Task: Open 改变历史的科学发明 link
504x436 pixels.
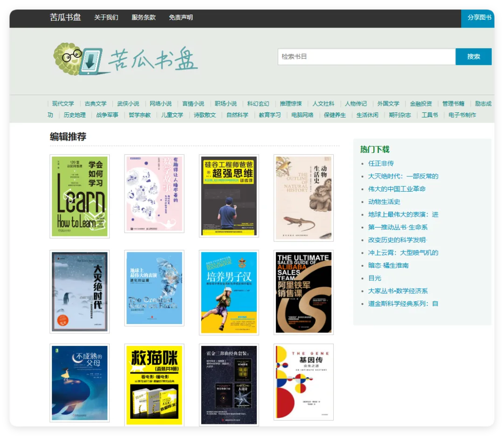Action: tap(398, 240)
